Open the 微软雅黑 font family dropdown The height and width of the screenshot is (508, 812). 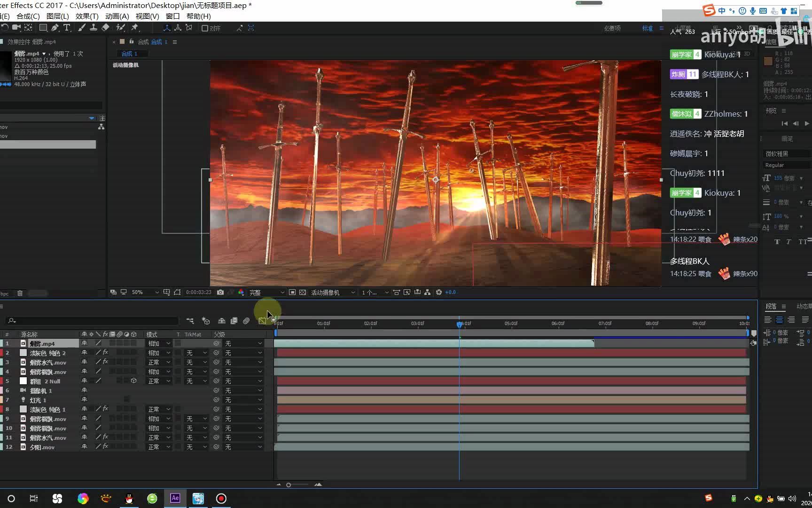point(786,154)
